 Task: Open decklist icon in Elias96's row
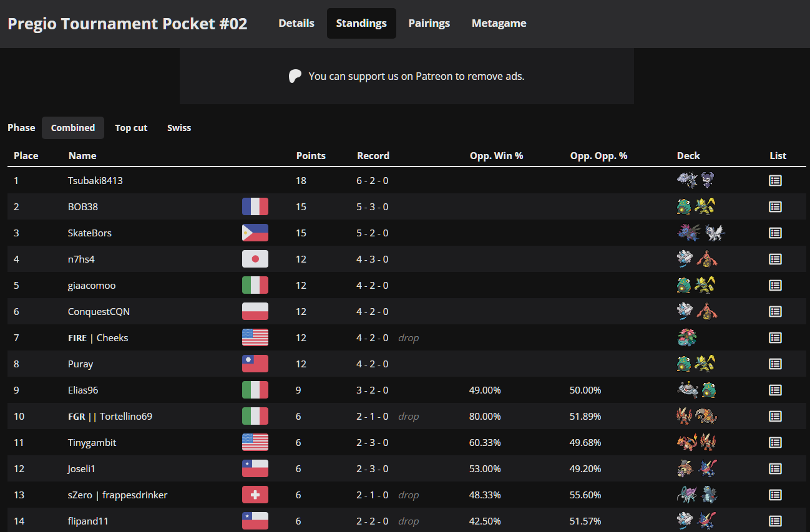tap(775, 390)
